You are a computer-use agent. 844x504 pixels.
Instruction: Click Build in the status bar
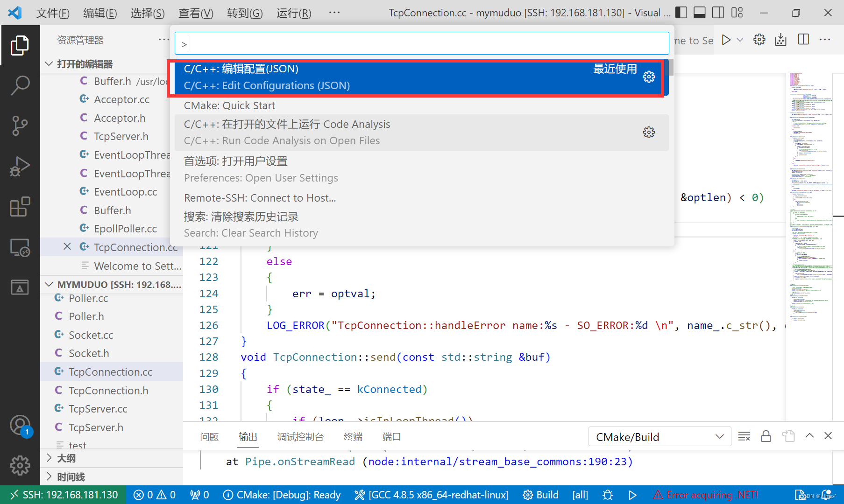pyautogui.click(x=540, y=495)
